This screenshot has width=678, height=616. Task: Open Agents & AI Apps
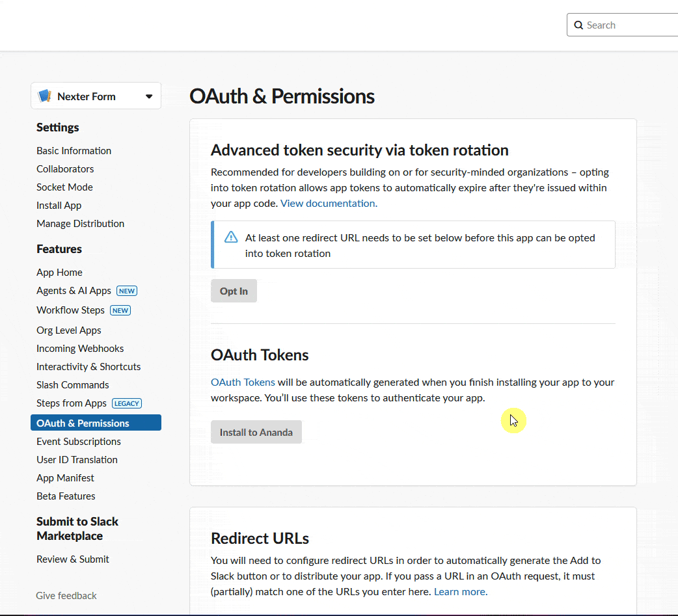tap(74, 290)
